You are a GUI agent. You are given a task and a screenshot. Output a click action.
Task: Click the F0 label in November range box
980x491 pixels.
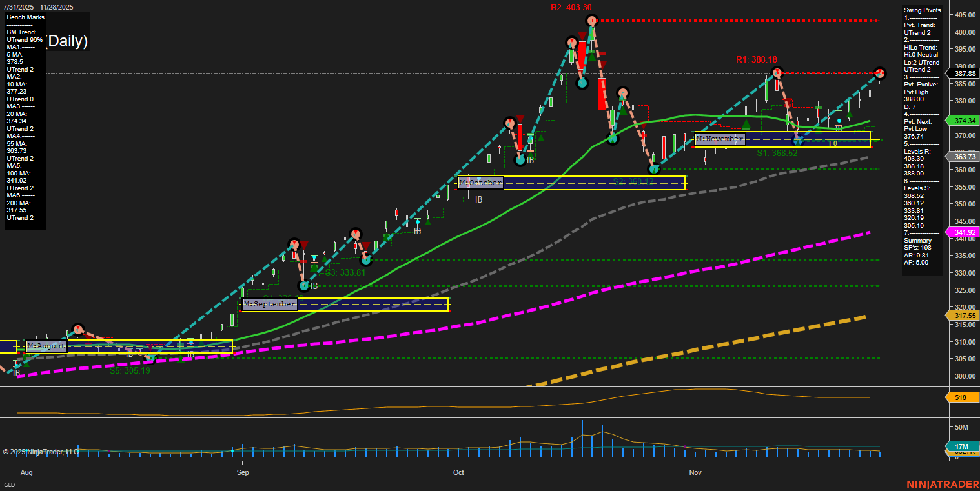(x=833, y=143)
